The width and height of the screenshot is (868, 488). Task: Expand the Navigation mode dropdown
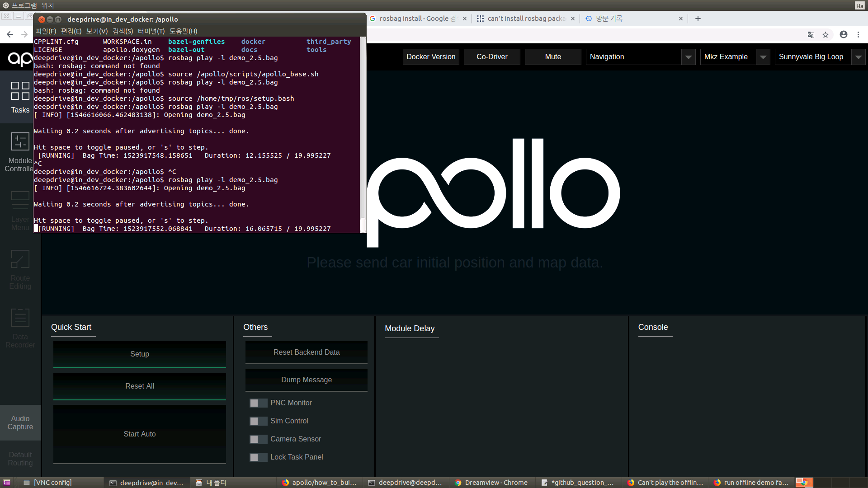688,57
